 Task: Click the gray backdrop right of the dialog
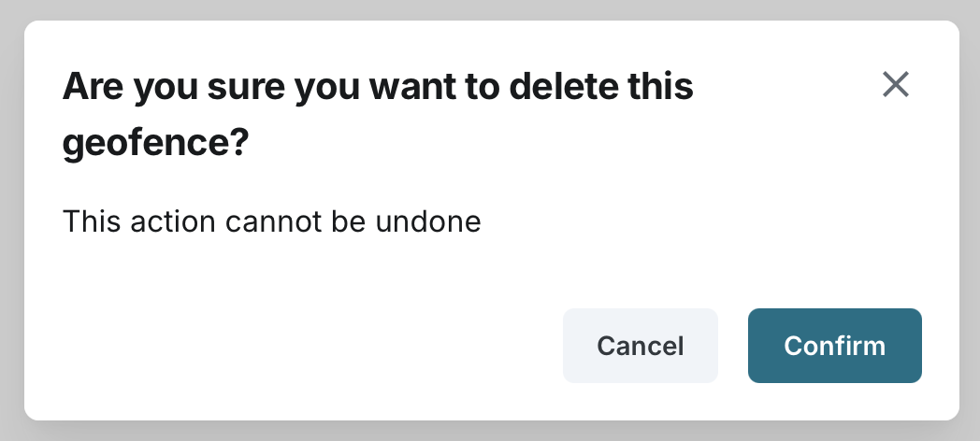tap(970, 220)
